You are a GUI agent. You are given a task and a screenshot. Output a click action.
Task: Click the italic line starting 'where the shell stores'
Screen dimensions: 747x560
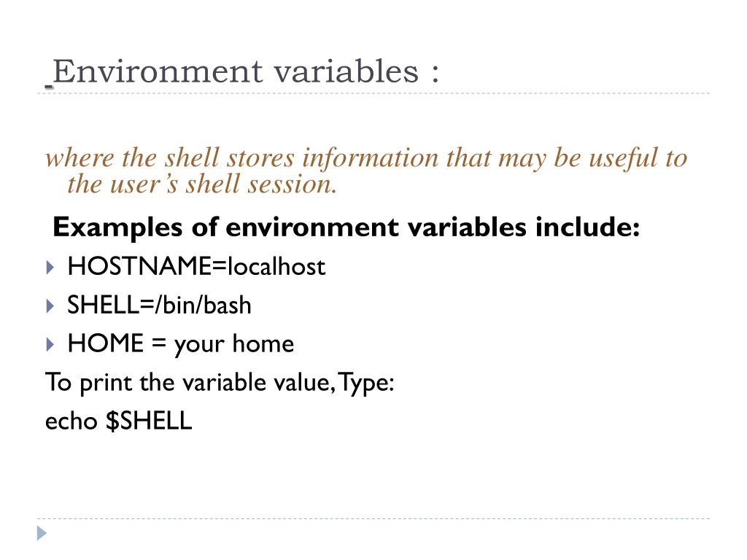pos(366,158)
